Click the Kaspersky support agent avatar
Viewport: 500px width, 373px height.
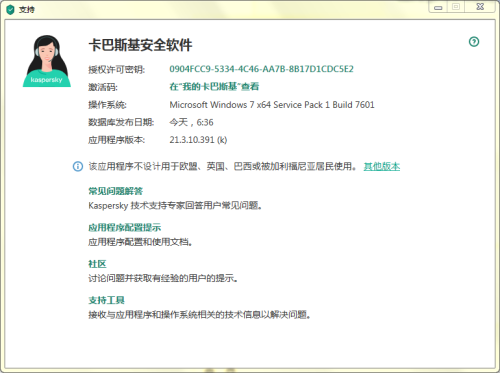tap(47, 61)
